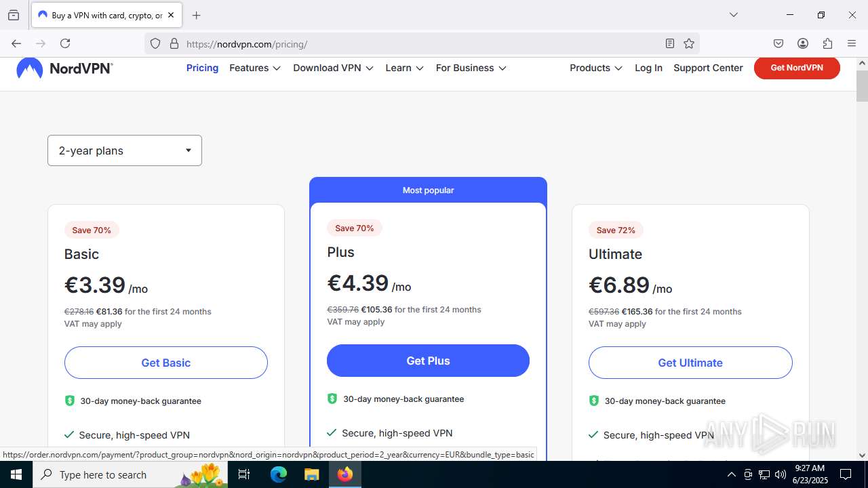Open the Support Center link
Screen dimensions: 868x488
pos(708,68)
